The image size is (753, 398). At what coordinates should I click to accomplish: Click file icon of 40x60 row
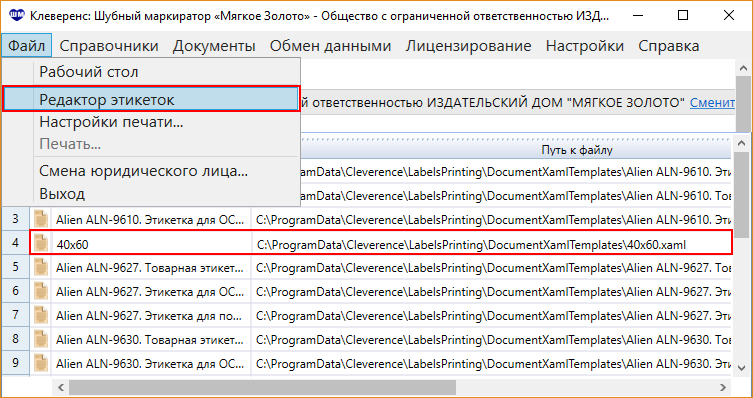(41, 243)
